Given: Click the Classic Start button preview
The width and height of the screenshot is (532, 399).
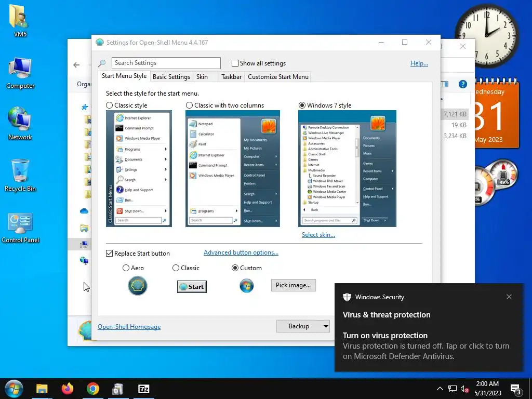Looking at the screenshot, I should [x=192, y=287].
